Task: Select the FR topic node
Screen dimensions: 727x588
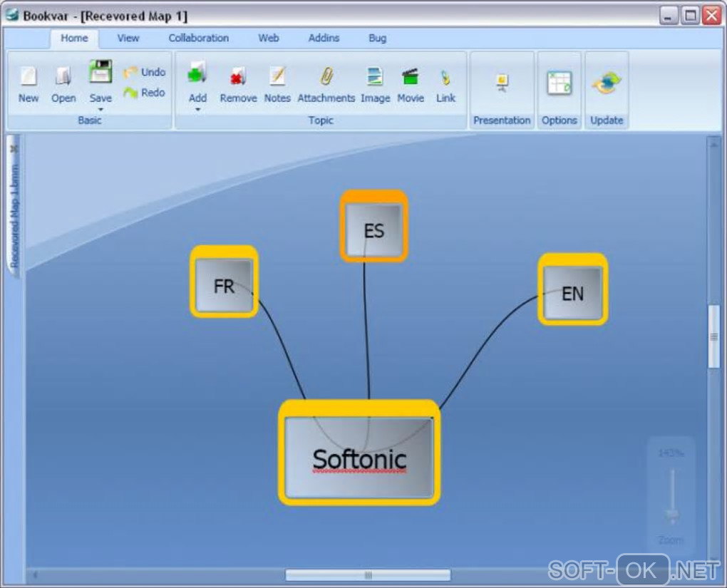Action: click(x=224, y=282)
